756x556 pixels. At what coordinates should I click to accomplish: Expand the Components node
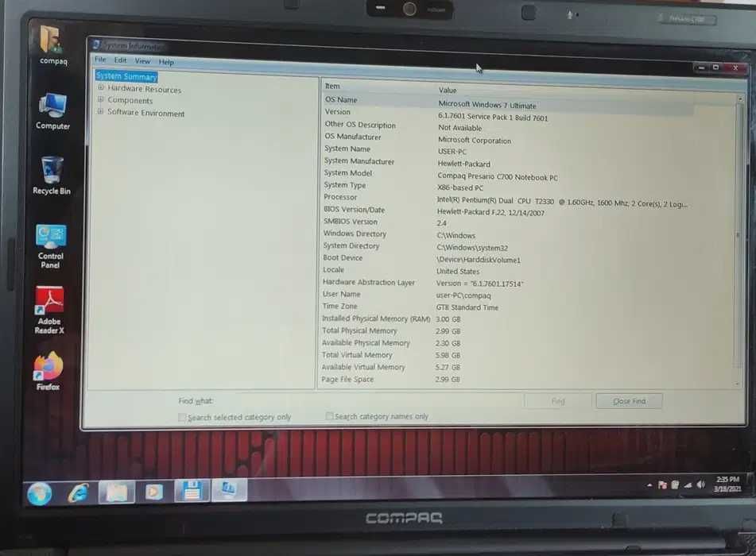tap(101, 99)
